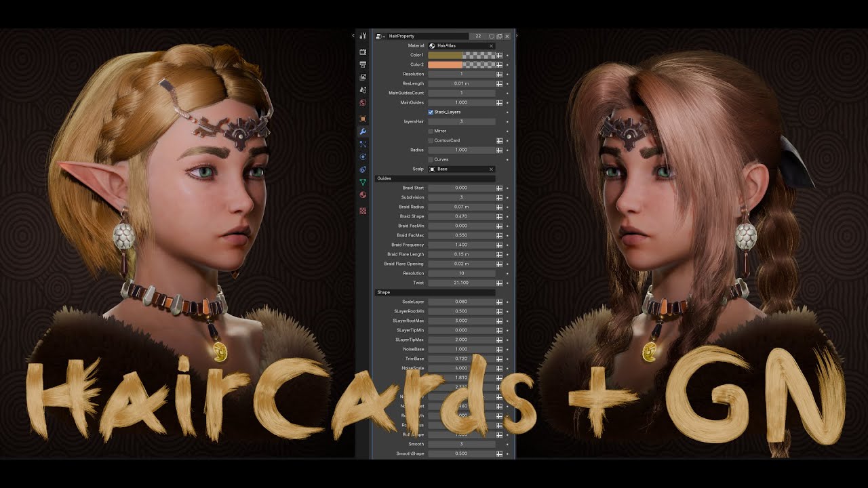Click the Radius value field
This screenshot has width=868, height=488.
click(x=462, y=150)
